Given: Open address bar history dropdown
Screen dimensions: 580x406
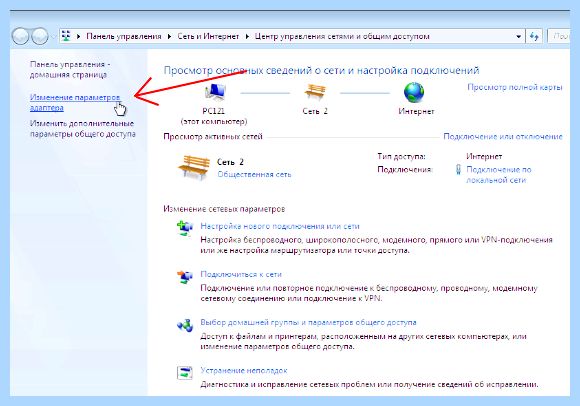Looking at the screenshot, I should coord(518,36).
